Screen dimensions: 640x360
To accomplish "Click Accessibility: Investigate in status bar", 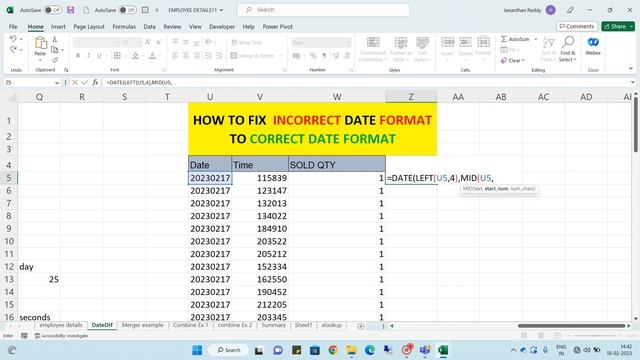I will pyautogui.click(x=61, y=336).
